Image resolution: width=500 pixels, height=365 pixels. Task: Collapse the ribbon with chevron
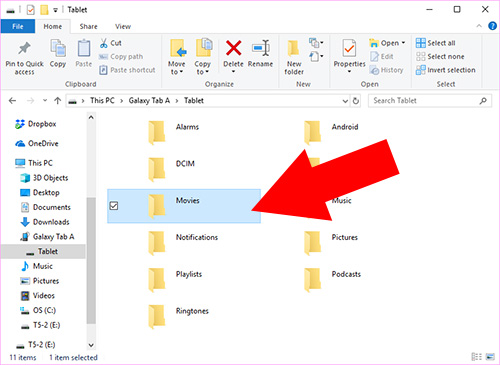(x=479, y=26)
